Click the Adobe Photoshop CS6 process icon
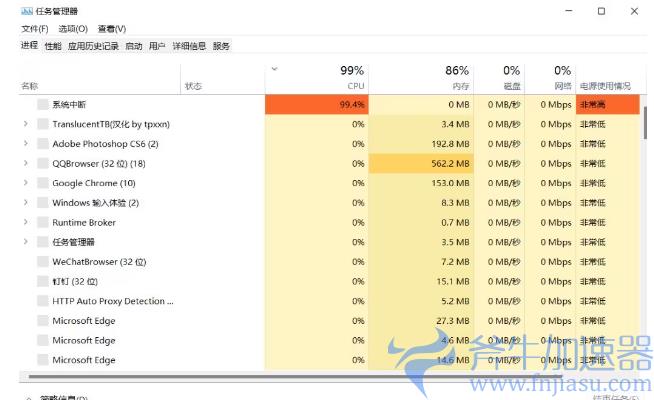This screenshot has height=400, width=654. 43,144
